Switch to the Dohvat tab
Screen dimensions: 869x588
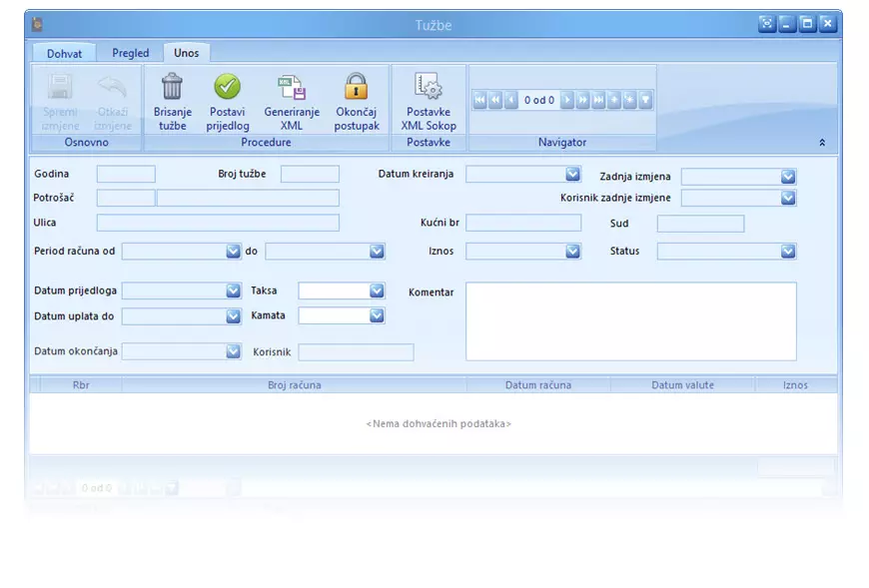(65, 53)
